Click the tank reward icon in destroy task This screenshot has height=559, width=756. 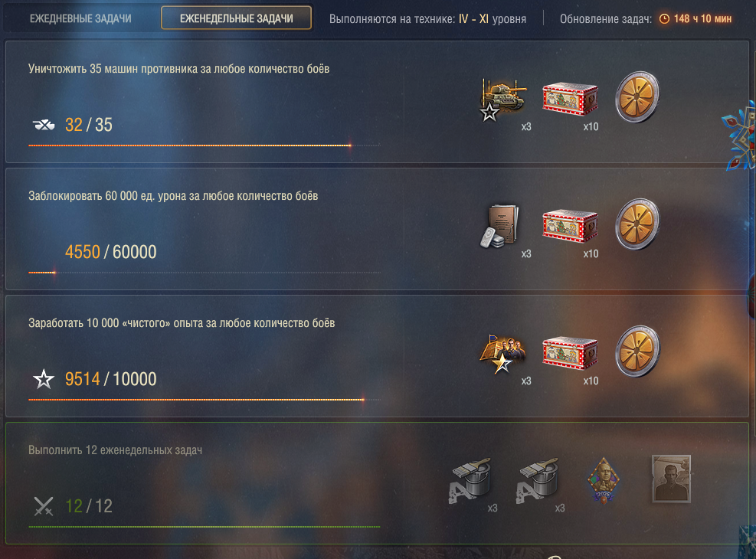pyautogui.click(x=503, y=100)
